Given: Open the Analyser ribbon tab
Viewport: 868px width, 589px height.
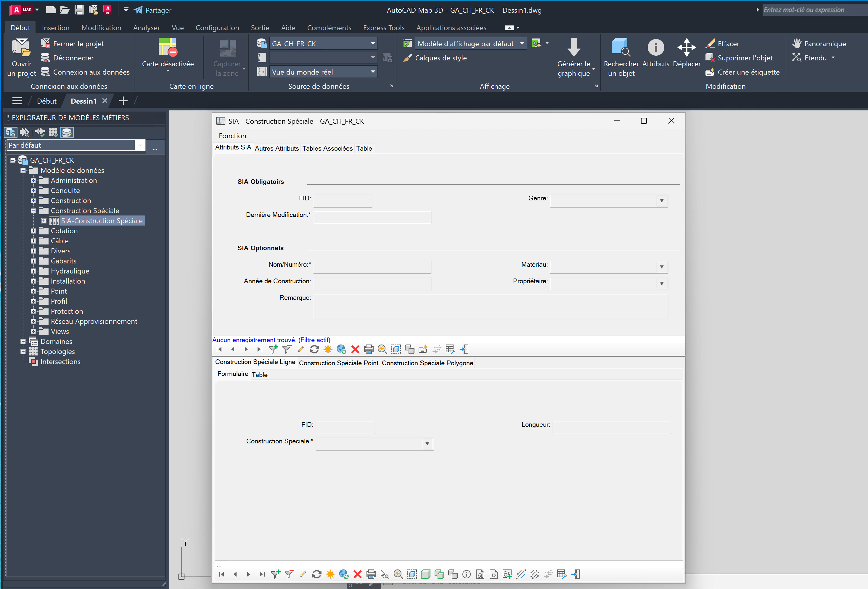Looking at the screenshot, I should [146, 28].
